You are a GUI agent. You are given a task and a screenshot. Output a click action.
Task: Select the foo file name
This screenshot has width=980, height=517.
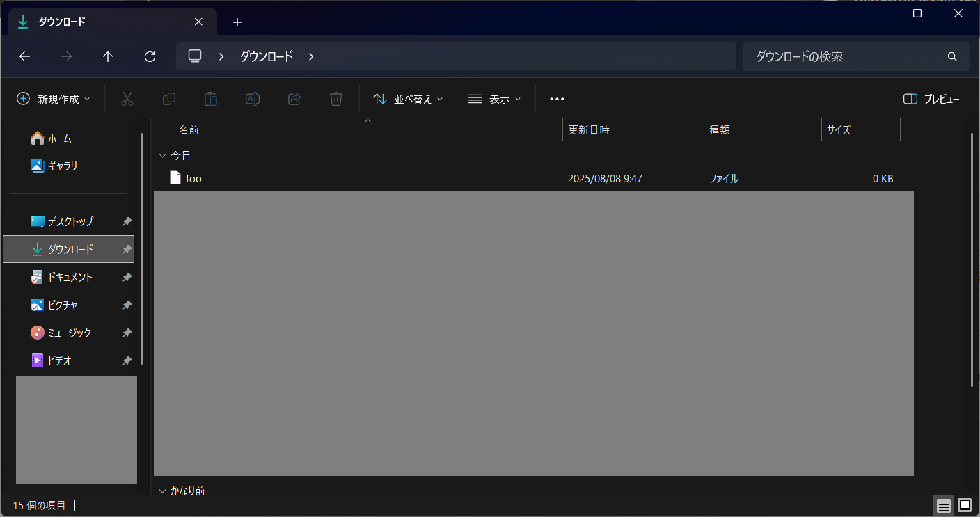(x=193, y=179)
